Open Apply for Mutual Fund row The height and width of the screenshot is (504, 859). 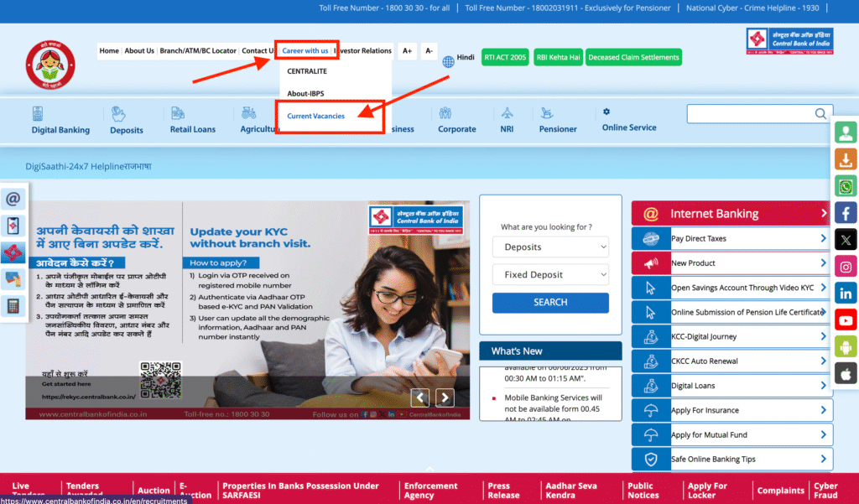point(731,434)
